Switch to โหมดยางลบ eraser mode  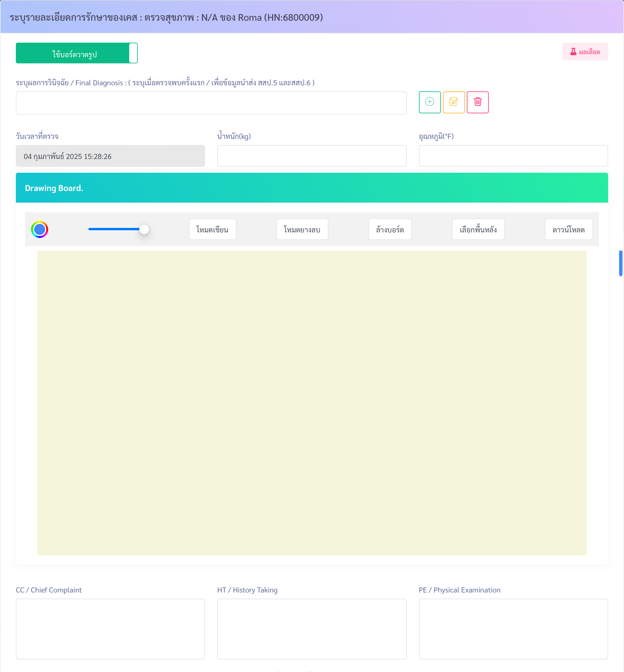[302, 229]
